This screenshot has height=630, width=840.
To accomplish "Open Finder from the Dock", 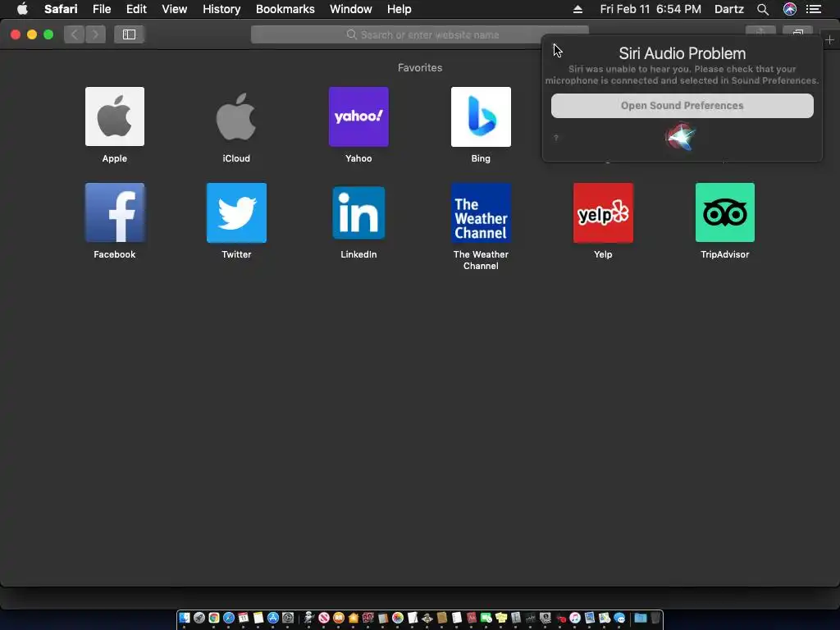I will [x=184, y=618].
